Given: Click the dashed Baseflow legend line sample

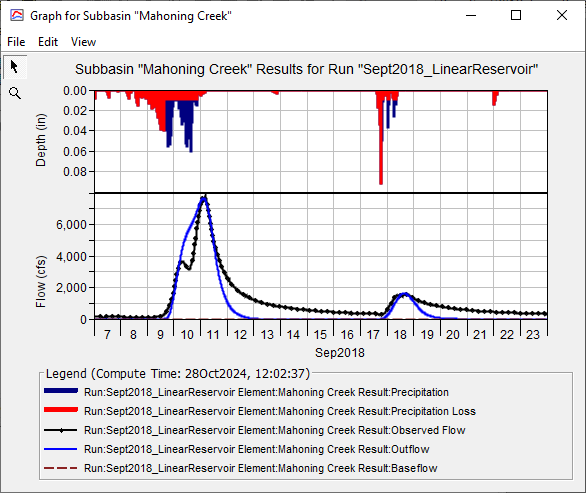Looking at the screenshot, I should point(61,468).
